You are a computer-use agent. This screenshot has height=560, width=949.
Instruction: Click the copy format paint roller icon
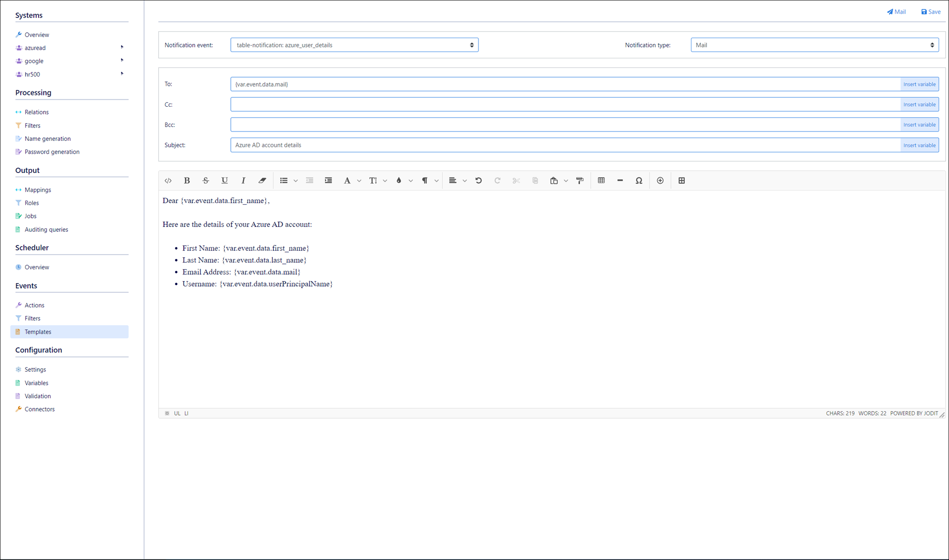[x=580, y=180]
